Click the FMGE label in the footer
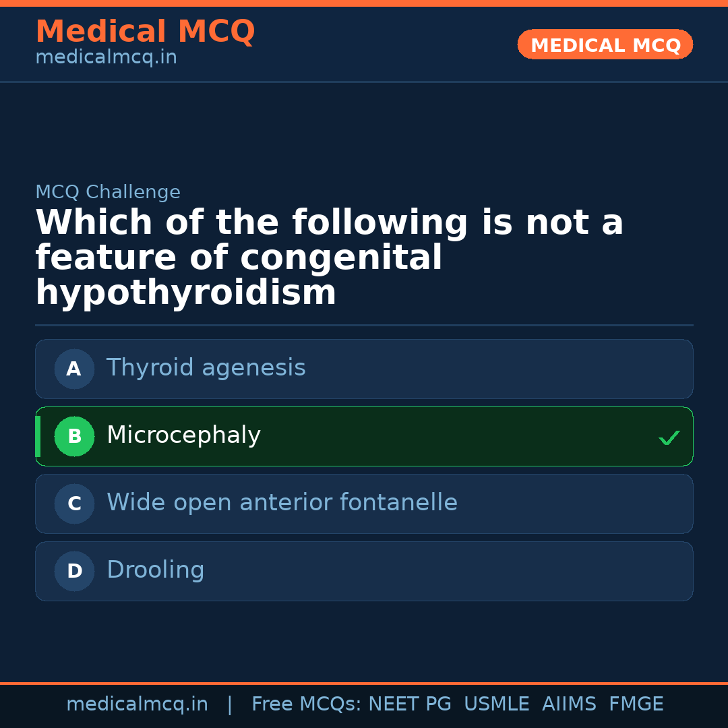 636,704
